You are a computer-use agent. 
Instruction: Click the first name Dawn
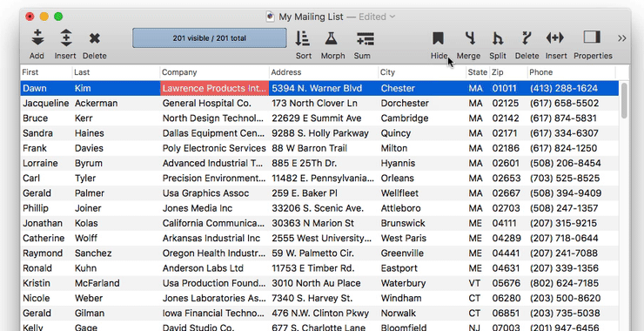pyautogui.click(x=35, y=88)
